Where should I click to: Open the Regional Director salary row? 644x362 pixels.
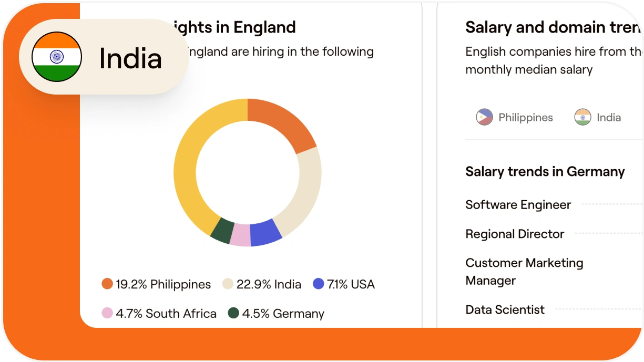click(515, 234)
